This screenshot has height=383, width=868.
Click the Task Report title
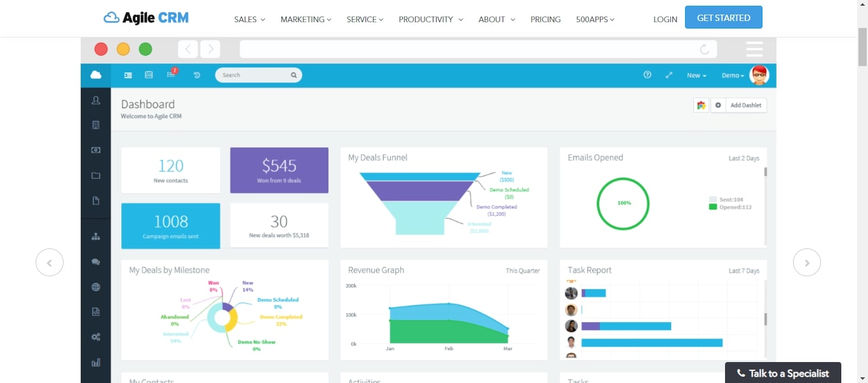(590, 270)
